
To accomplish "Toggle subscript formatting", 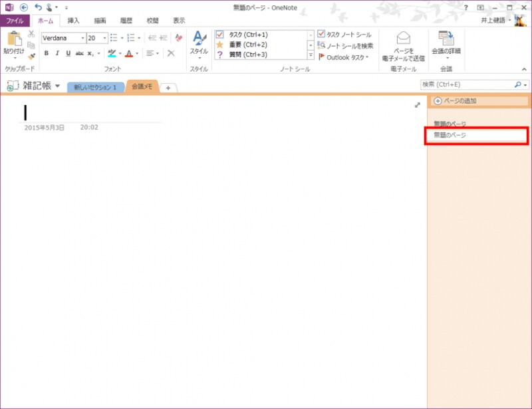I will (90, 54).
